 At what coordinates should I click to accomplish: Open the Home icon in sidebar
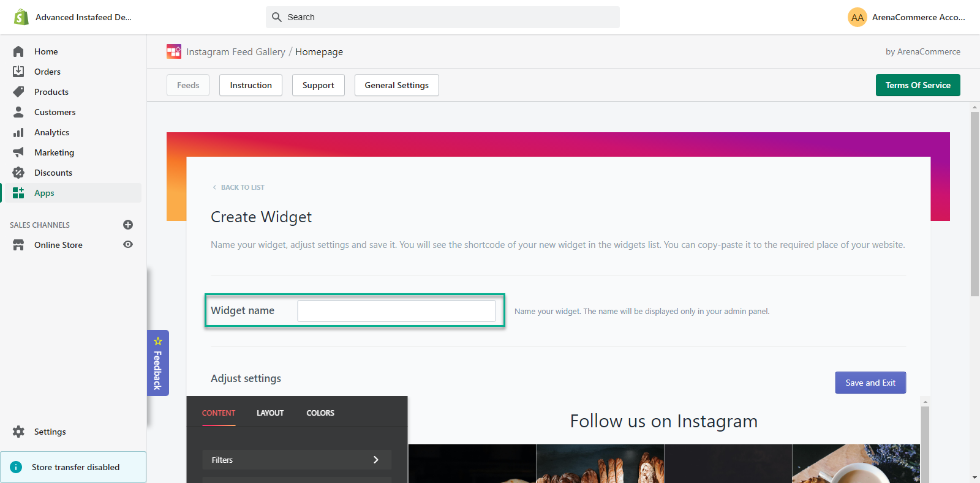pos(18,51)
